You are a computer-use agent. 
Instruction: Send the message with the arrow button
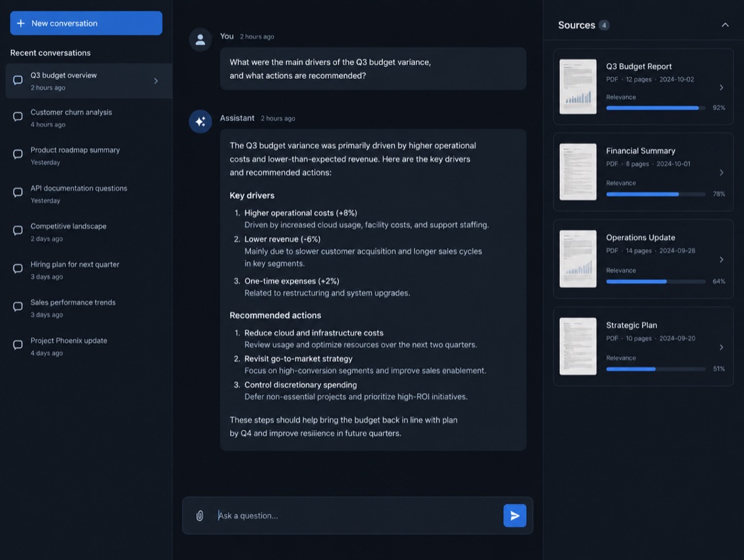pos(515,515)
